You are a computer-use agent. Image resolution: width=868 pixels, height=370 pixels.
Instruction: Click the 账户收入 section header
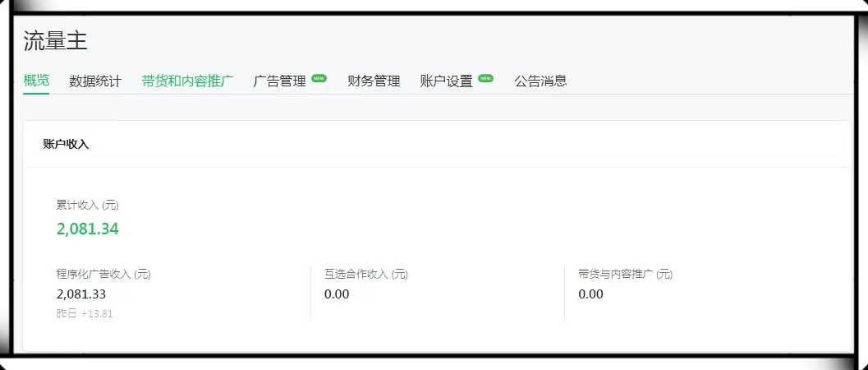pyautogui.click(x=66, y=144)
